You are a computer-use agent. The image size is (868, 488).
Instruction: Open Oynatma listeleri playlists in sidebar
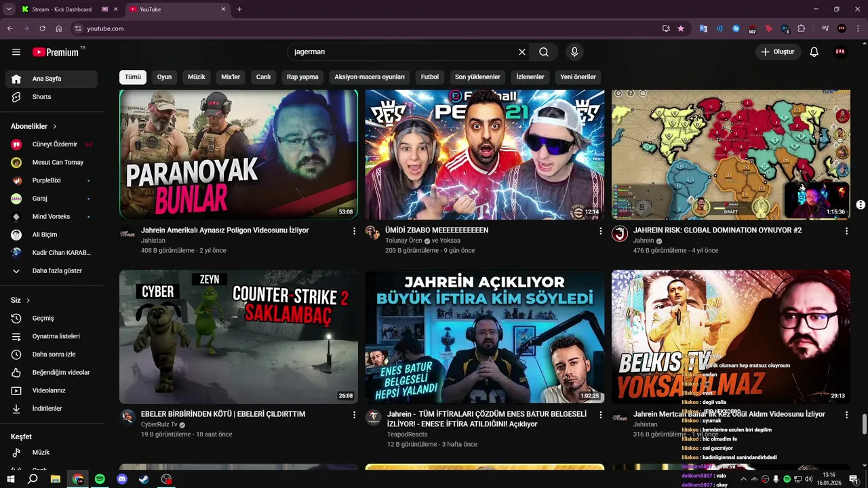52,336
